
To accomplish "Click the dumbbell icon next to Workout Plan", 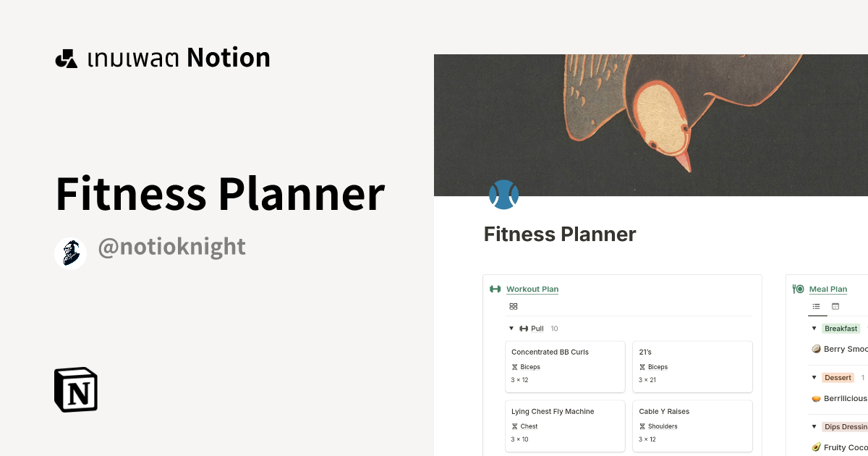I will point(495,289).
